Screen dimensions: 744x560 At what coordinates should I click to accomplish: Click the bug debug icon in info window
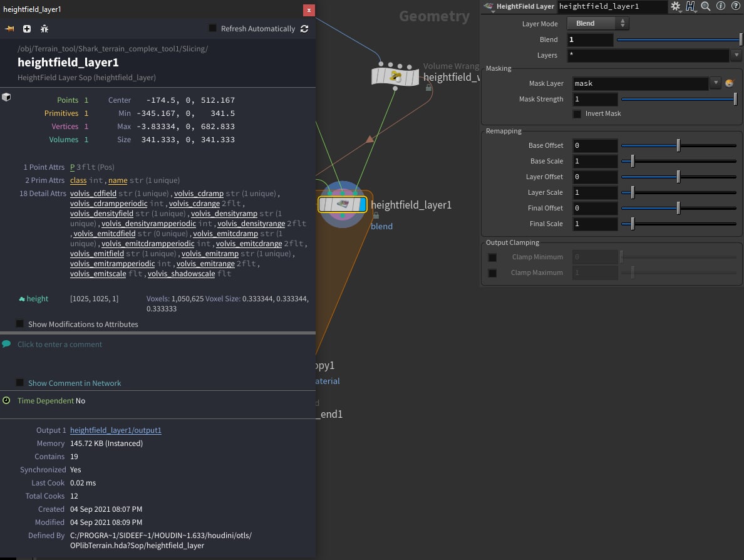pyautogui.click(x=44, y=29)
